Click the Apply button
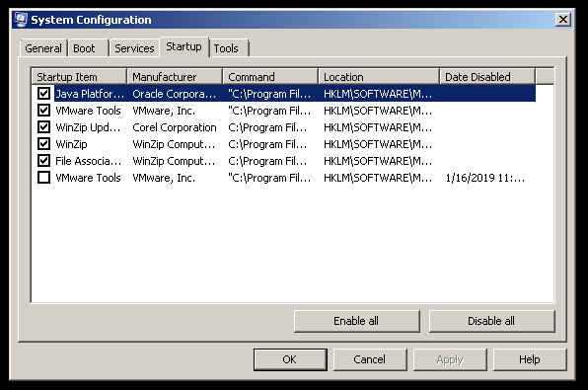This screenshot has width=588, height=390. (450, 359)
